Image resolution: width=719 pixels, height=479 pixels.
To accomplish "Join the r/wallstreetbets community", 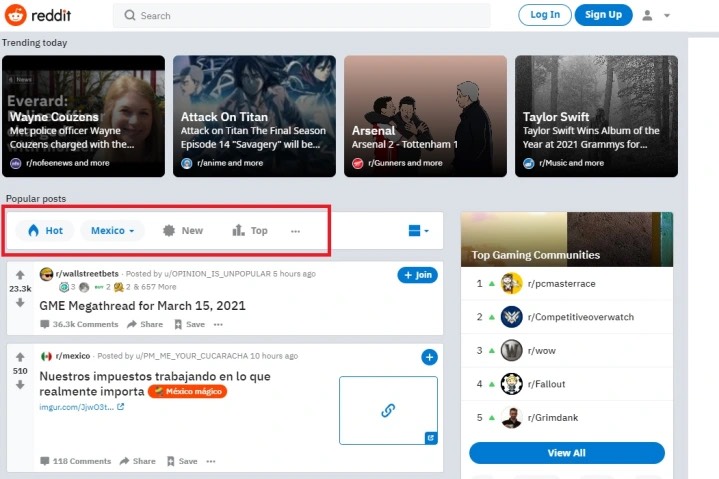I will [x=417, y=275].
